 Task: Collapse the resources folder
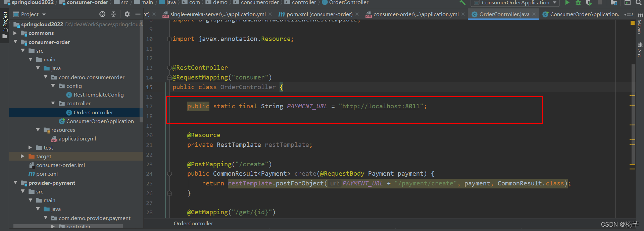(38, 129)
